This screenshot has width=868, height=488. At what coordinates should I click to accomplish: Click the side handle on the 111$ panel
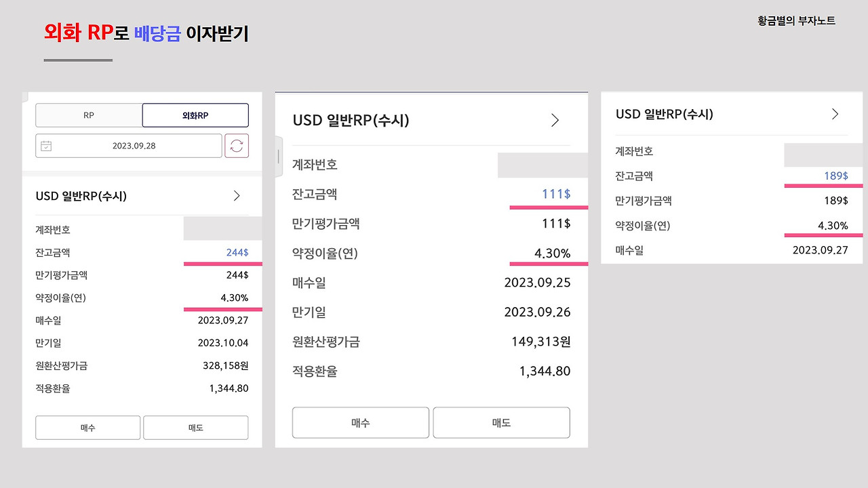(x=278, y=156)
